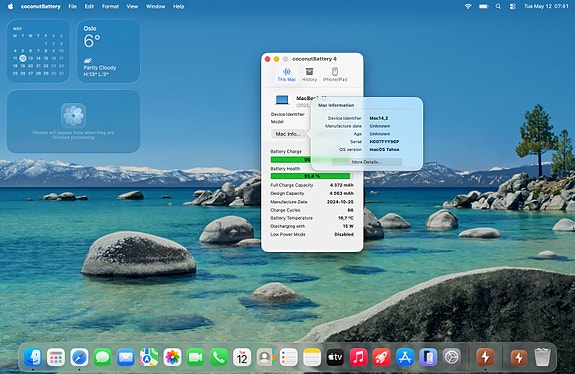Viewport: 575px width, 374px height.
Task: Click the Mac14,2 device identifier value
Action: pos(378,118)
